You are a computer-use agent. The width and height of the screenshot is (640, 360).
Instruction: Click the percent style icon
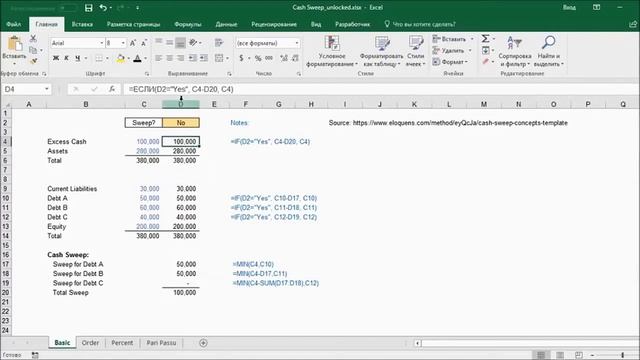pos(258,58)
